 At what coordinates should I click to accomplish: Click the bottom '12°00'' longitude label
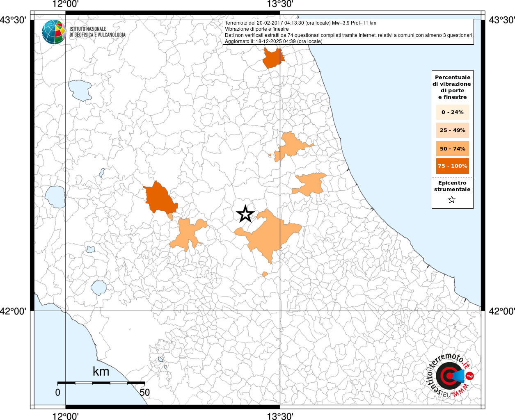[x=66, y=416]
